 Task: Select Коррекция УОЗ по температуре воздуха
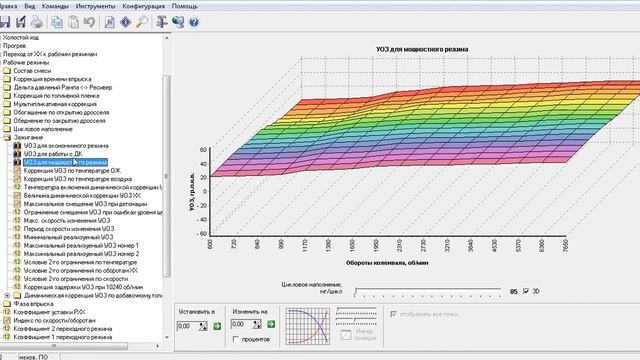click(x=78, y=179)
